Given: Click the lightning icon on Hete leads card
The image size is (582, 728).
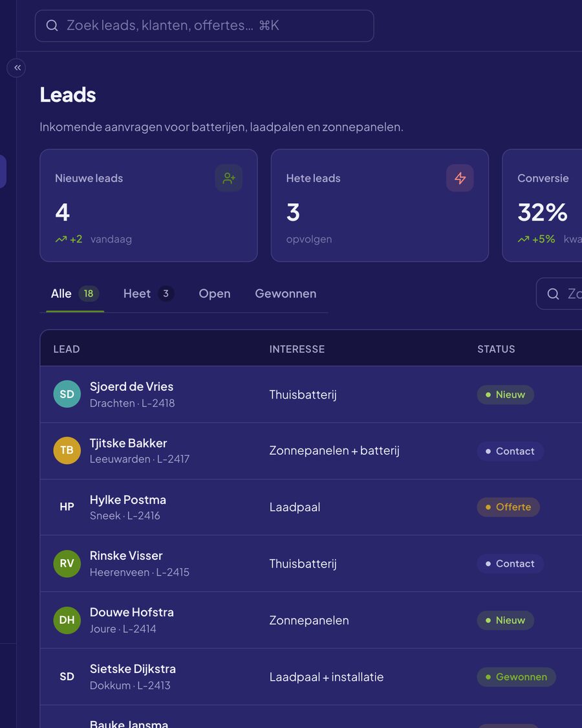Looking at the screenshot, I should pyautogui.click(x=460, y=178).
